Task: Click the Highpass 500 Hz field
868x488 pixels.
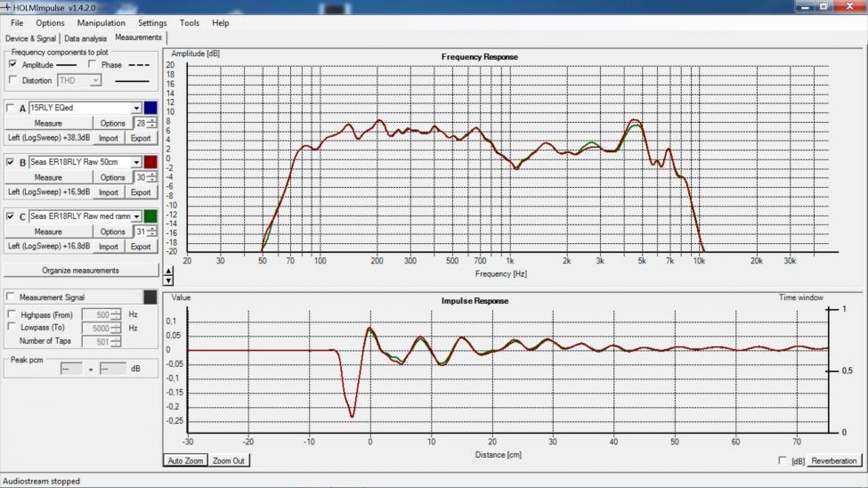Action: [x=101, y=314]
